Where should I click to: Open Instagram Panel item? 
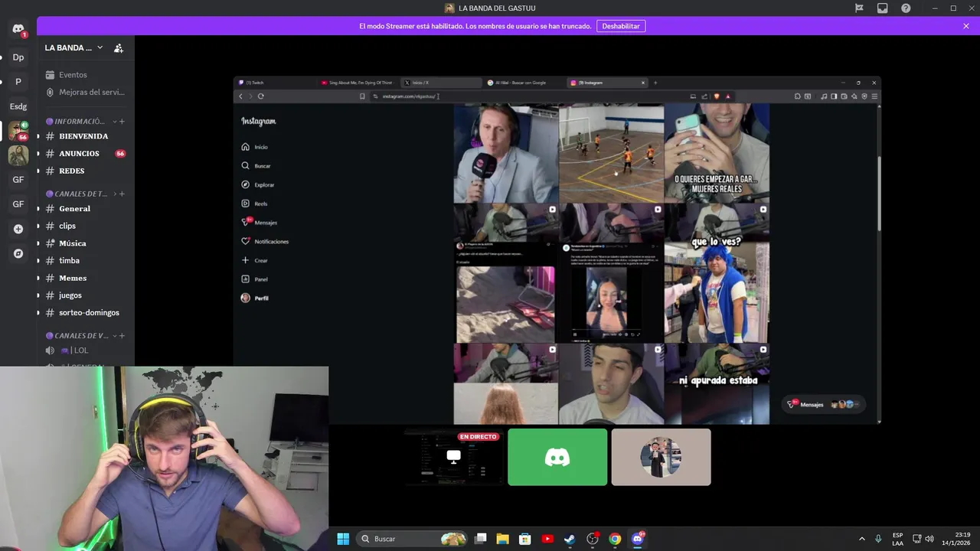(254, 279)
